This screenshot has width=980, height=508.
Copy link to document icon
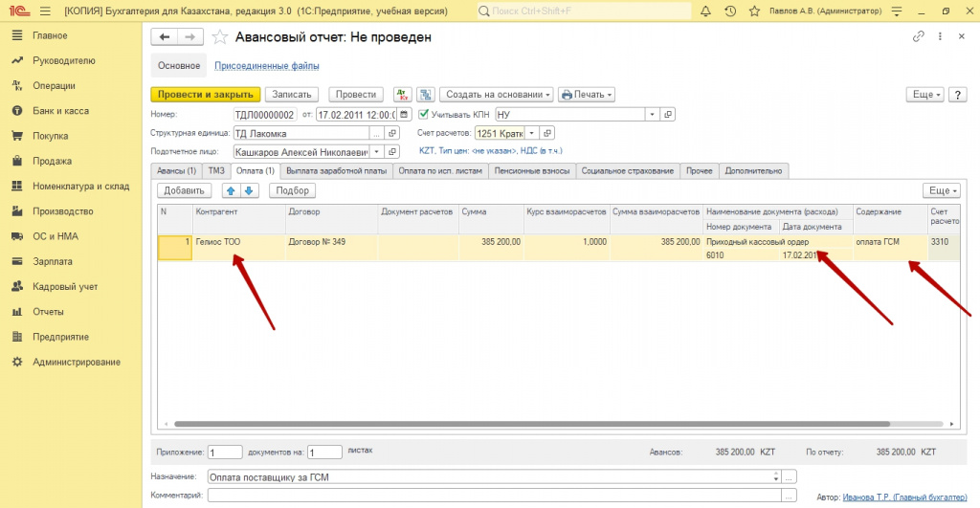(x=918, y=37)
